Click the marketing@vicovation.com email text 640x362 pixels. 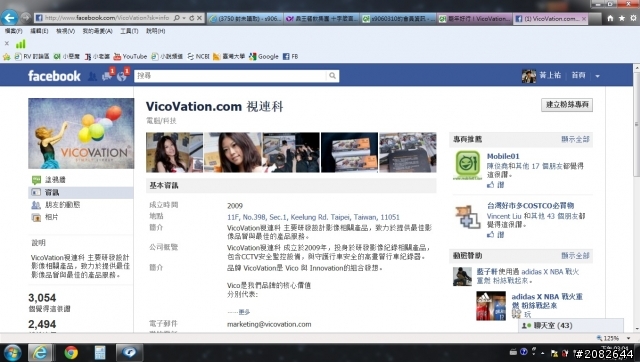[269, 324]
